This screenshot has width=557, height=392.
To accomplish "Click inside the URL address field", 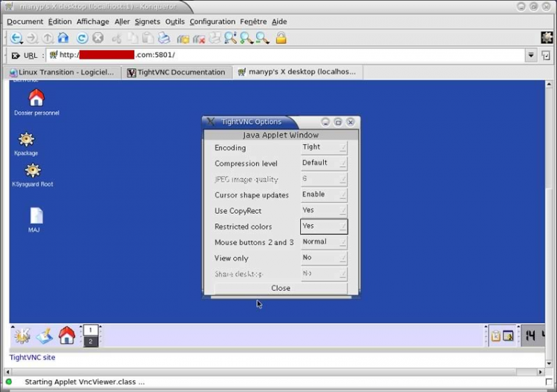I will 286,55.
